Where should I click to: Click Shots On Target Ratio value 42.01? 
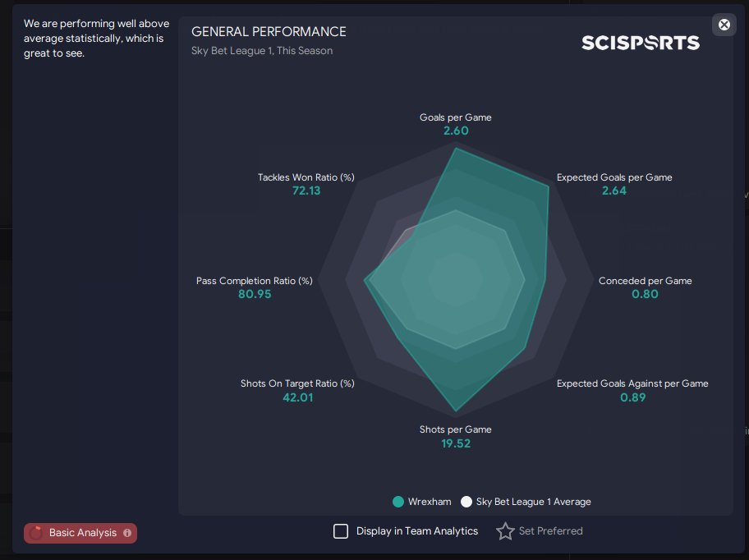click(x=297, y=397)
